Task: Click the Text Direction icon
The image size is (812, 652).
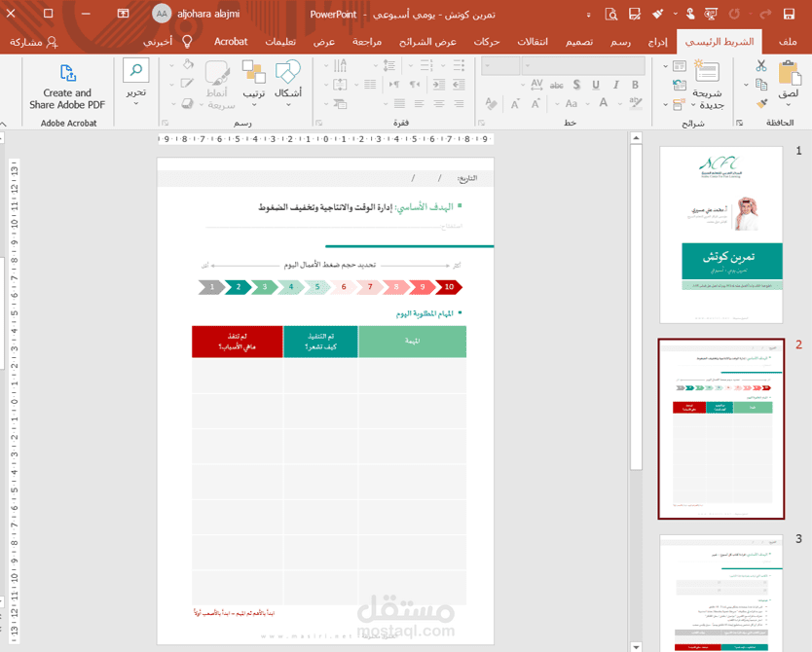Action: pos(340,66)
